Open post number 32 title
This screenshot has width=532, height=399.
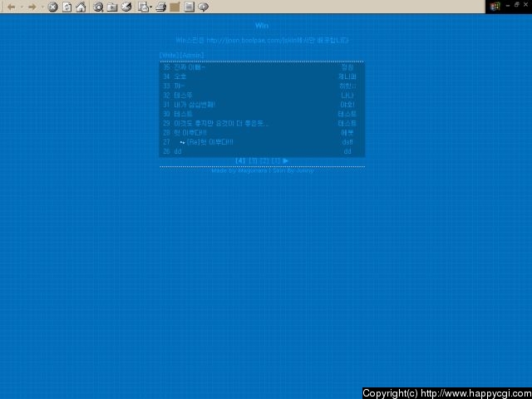tap(183, 96)
